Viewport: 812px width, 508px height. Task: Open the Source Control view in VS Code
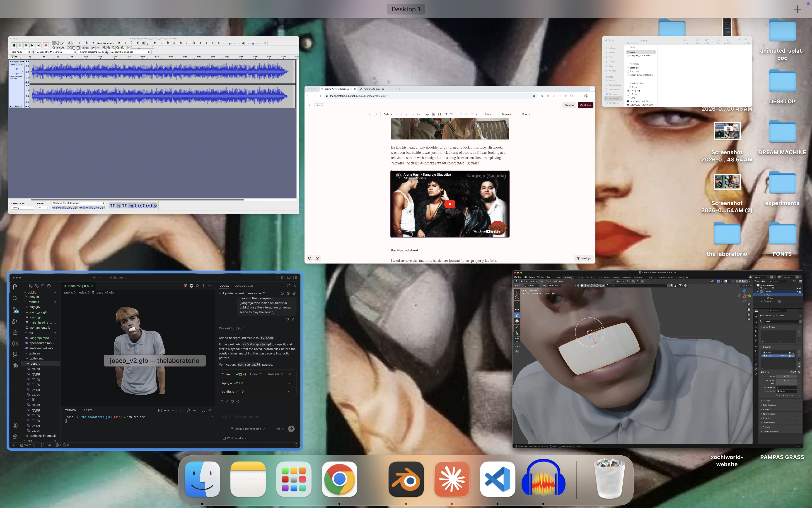[x=15, y=310]
